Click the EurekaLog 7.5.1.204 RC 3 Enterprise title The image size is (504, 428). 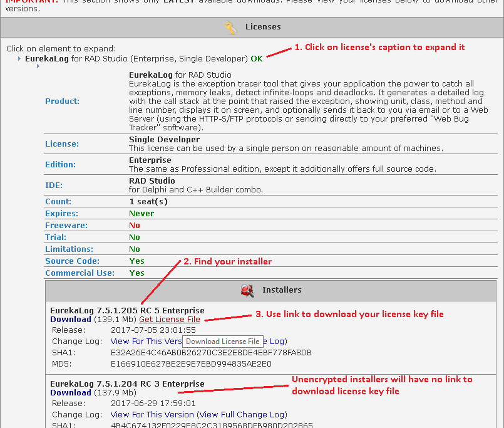click(127, 384)
